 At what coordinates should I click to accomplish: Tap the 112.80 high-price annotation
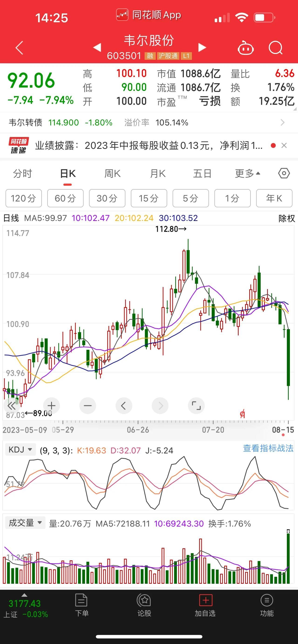[x=171, y=229]
